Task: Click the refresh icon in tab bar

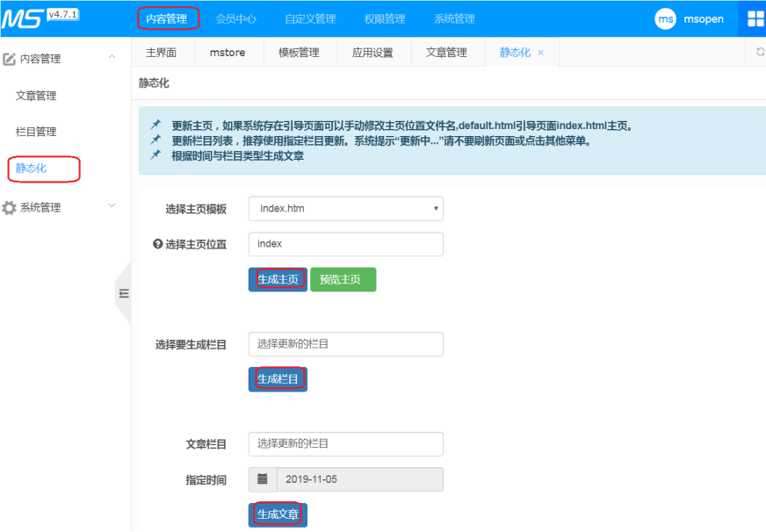Action: [760, 52]
